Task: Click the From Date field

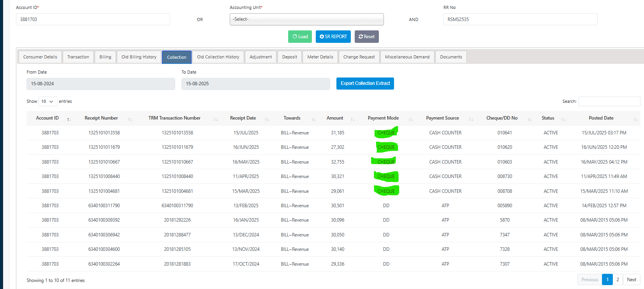Action: [x=100, y=84]
